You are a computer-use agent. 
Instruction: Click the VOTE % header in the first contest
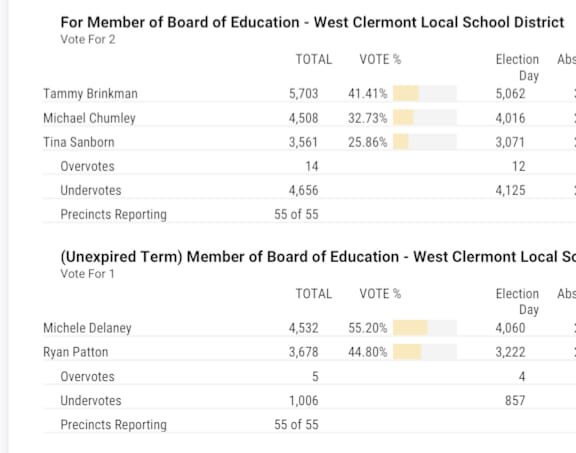click(380, 60)
